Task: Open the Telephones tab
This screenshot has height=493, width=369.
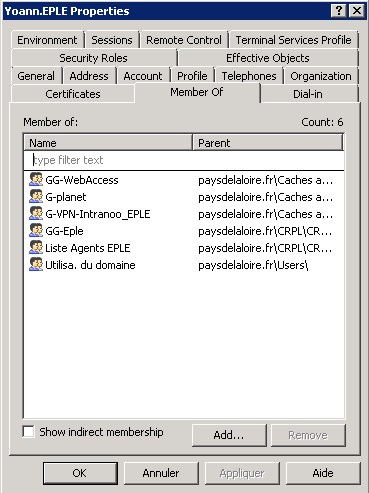Action: [249, 76]
